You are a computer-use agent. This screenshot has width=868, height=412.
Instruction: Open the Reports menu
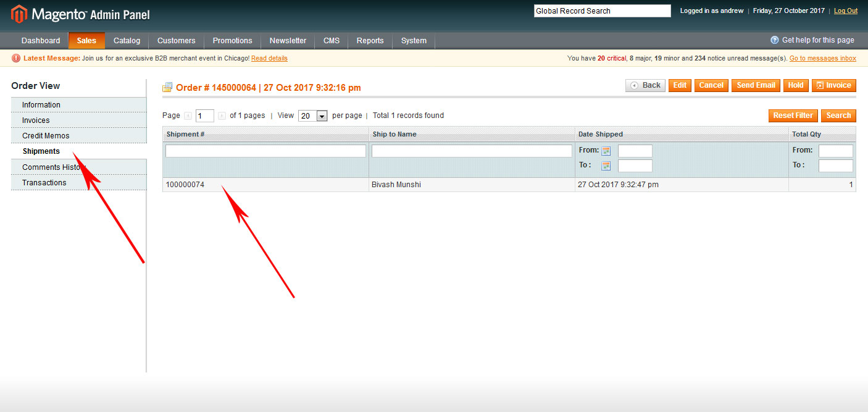(370, 40)
